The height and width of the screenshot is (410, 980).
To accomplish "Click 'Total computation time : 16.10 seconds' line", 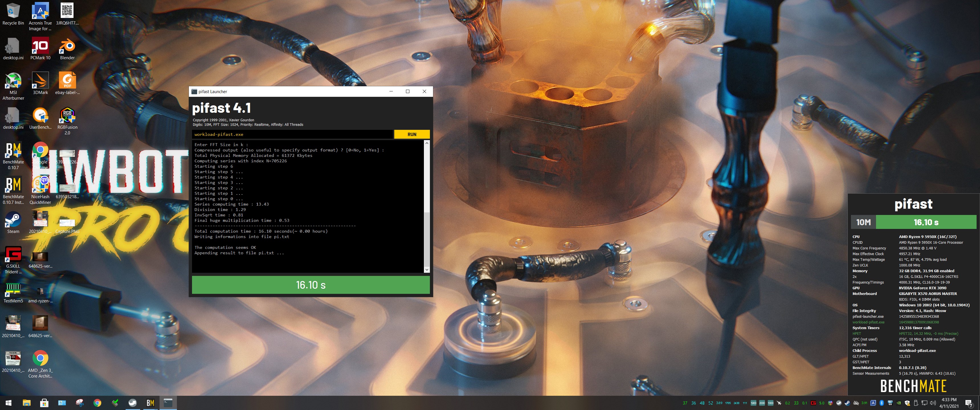I will (x=261, y=231).
